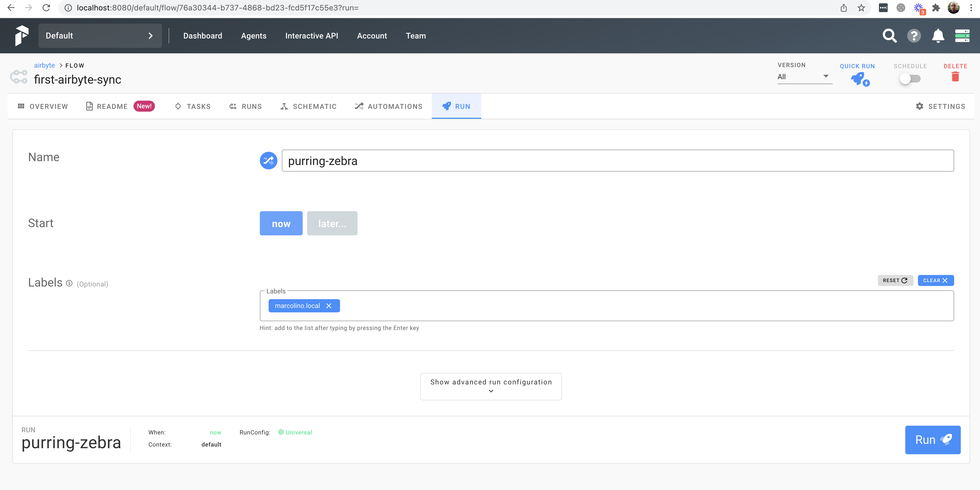Select the 'now' start option

click(281, 224)
